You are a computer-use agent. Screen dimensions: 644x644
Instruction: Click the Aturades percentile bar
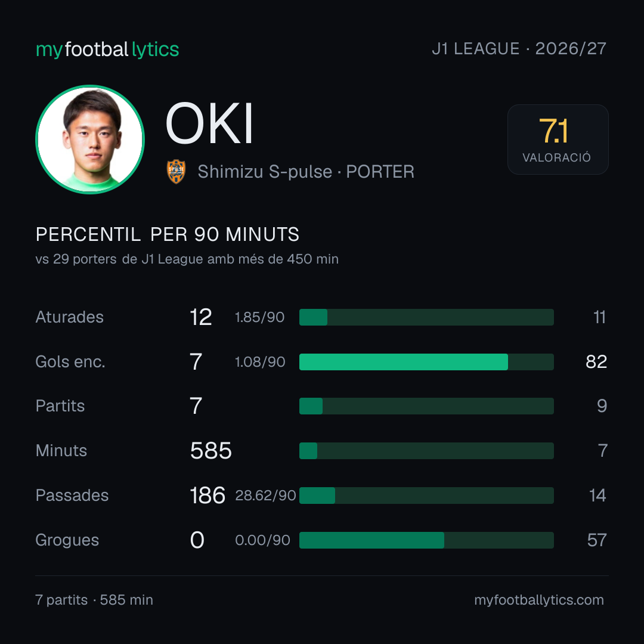(x=426, y=317)
